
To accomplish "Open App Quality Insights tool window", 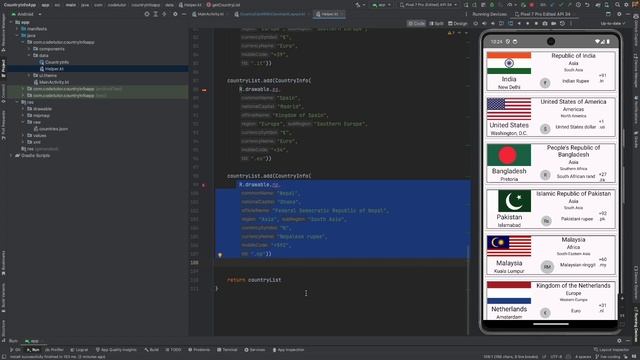I will (x=116, y=350).
